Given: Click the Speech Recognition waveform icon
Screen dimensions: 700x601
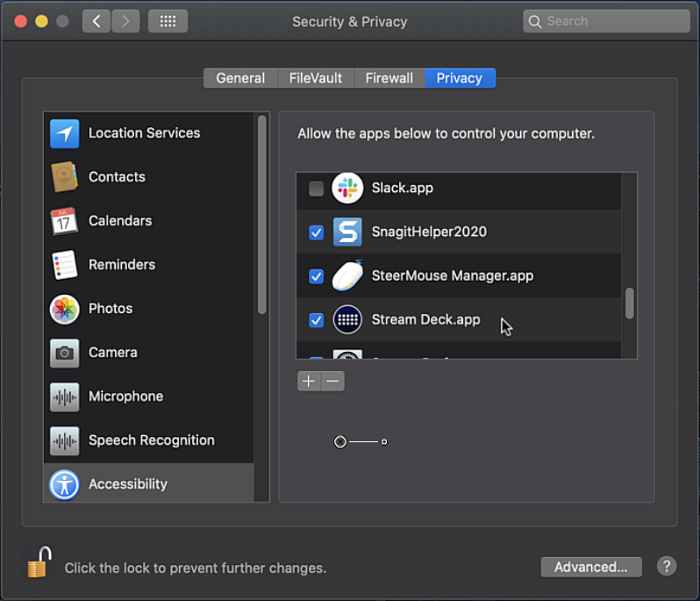Looking at the screenshot, I should 64,440.
